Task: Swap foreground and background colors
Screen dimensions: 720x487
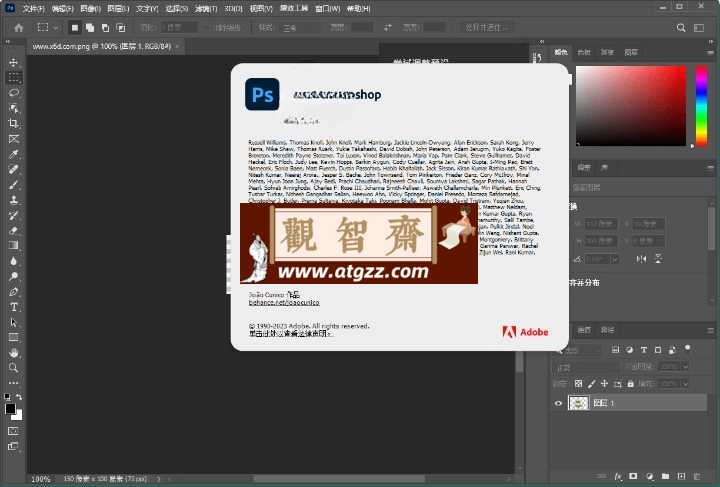Action: coord(19,397)
